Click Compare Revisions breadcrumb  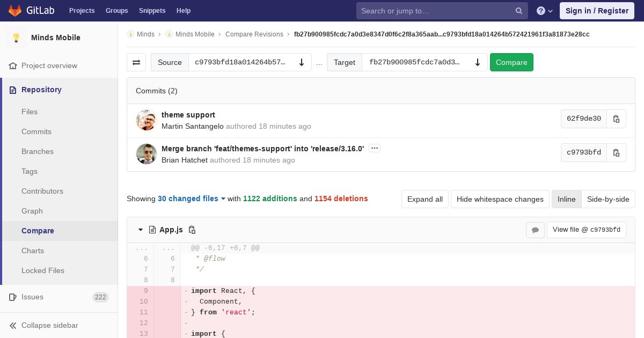(254, 34)
